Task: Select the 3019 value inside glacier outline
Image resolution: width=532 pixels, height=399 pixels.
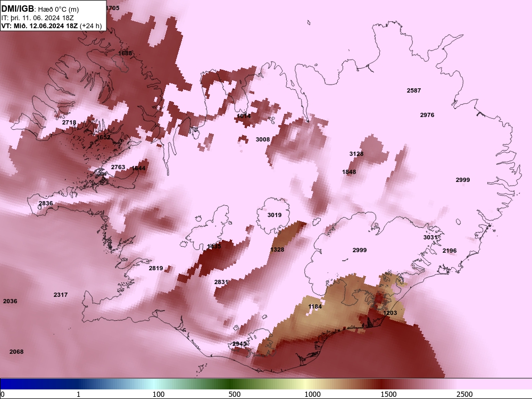Action: pos(275,215)
